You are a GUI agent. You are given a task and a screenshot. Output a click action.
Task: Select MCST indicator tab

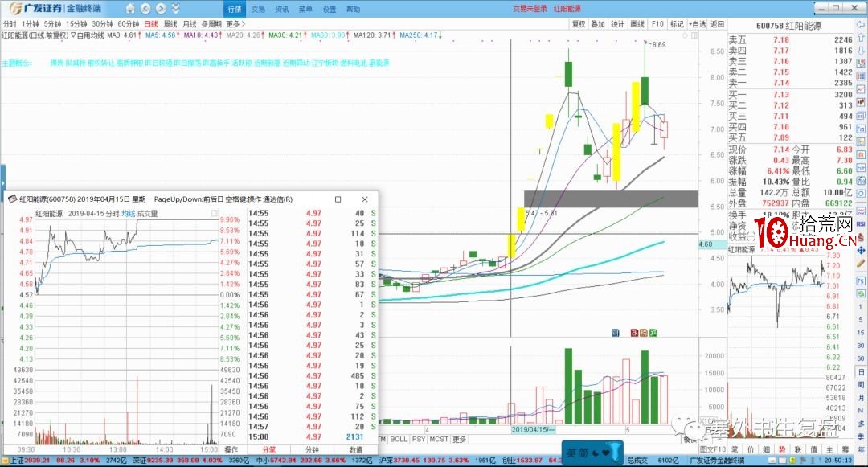(x=439, y=439)
